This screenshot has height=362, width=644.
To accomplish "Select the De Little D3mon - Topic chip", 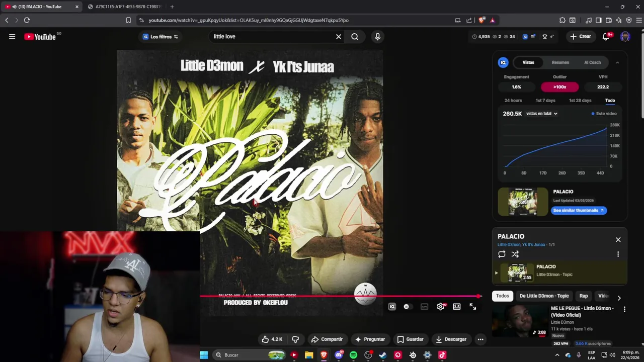I will [544, 296].
